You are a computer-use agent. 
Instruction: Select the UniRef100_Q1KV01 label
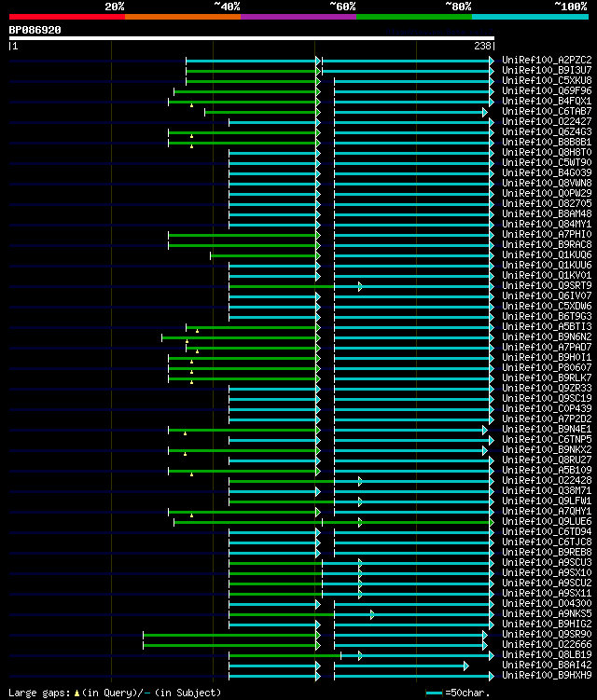547,276
